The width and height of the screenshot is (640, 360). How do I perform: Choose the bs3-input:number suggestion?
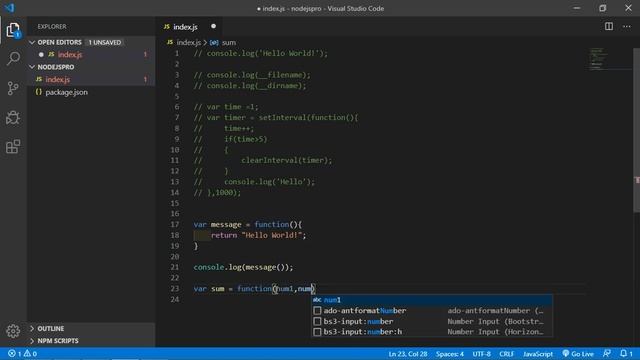[432, 321]
